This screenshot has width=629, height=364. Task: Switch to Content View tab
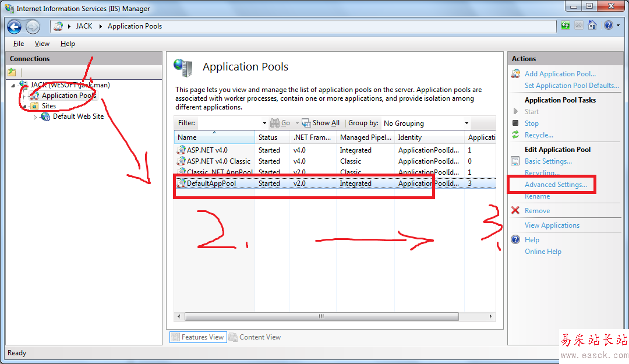(x=255, y=337)
